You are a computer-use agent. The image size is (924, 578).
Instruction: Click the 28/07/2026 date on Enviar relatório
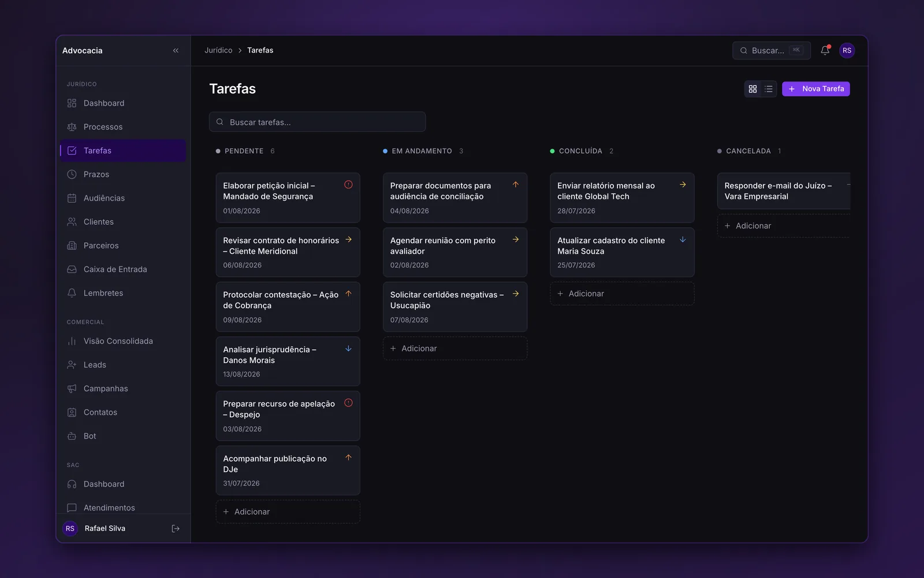(x=576, y=211)
